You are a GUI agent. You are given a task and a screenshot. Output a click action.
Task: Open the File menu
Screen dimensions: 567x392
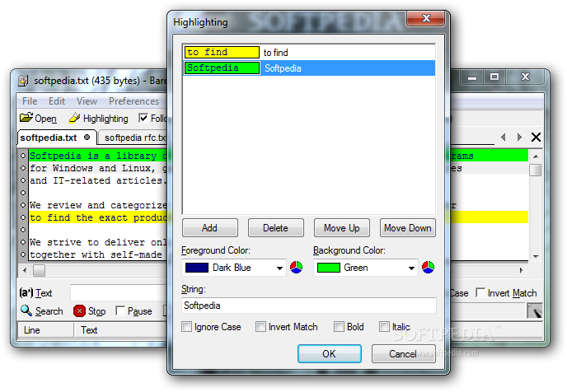[30, 101]
